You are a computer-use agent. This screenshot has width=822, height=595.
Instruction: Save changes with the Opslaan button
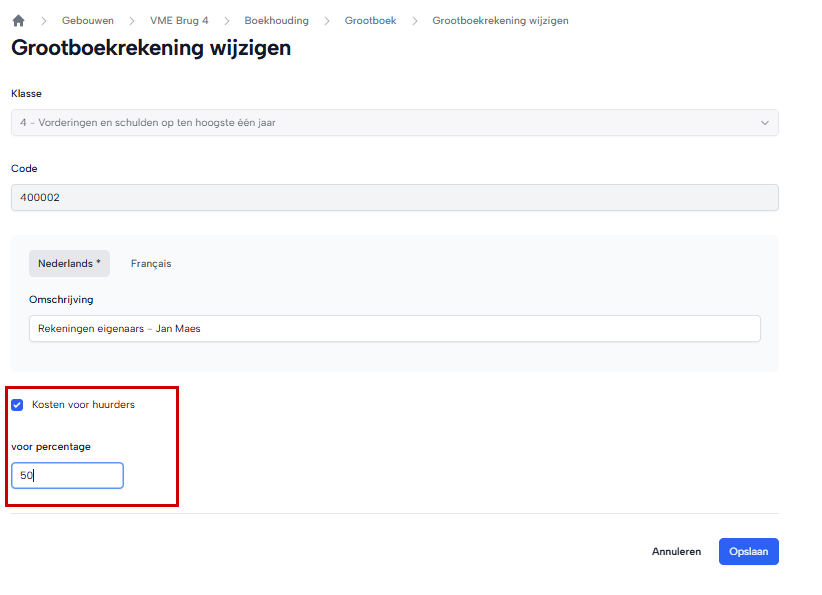click(748, 552)
